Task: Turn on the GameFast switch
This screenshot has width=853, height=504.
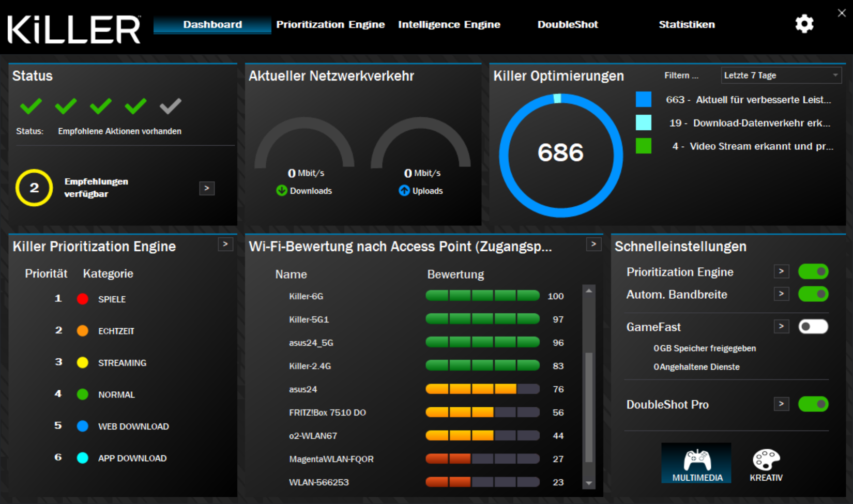Action: pos(813,327)
